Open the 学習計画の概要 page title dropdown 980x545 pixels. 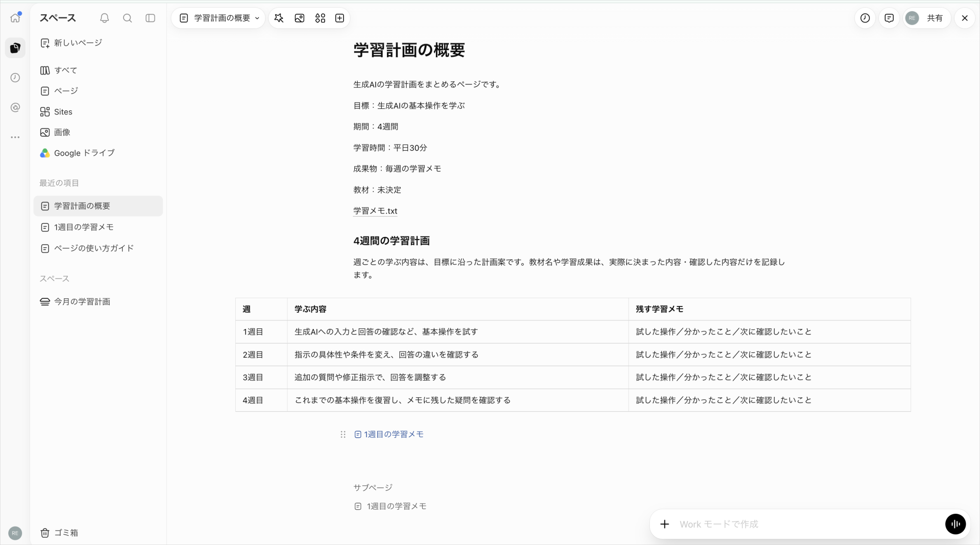218,18
